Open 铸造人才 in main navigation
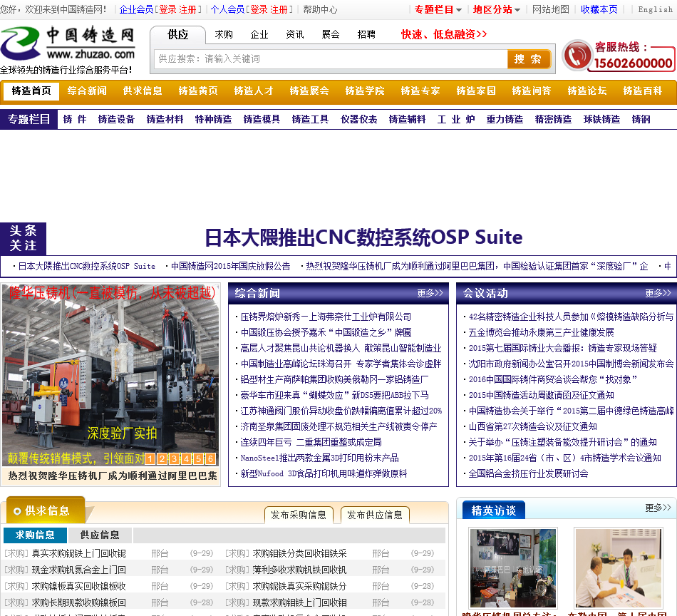Image resolution: width=677 pixels, height=616 pixels. click(x=254, y=91)
